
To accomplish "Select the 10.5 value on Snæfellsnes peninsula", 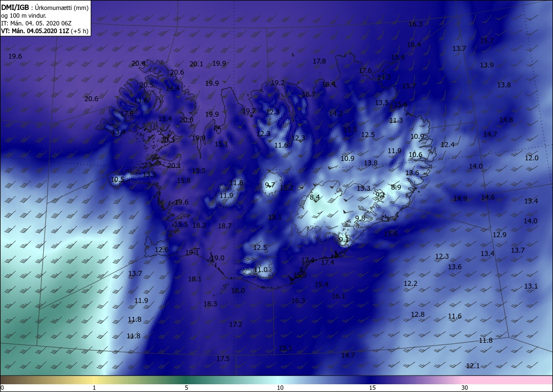I will 117,180.
